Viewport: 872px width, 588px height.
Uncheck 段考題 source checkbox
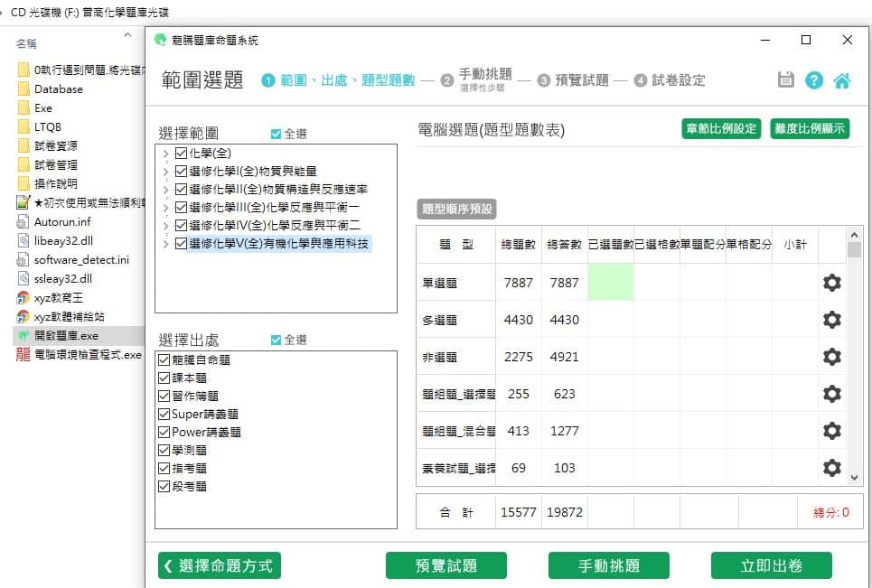(164, 486)
